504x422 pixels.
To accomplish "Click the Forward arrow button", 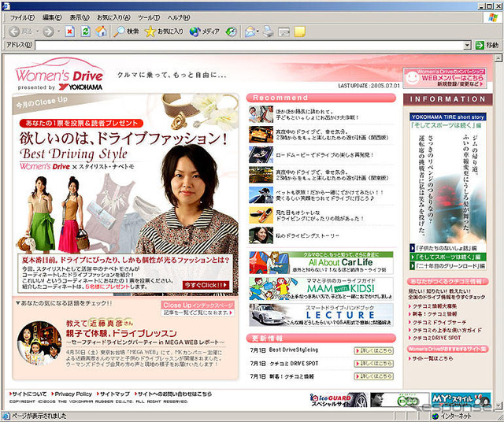I will (48, 31).
